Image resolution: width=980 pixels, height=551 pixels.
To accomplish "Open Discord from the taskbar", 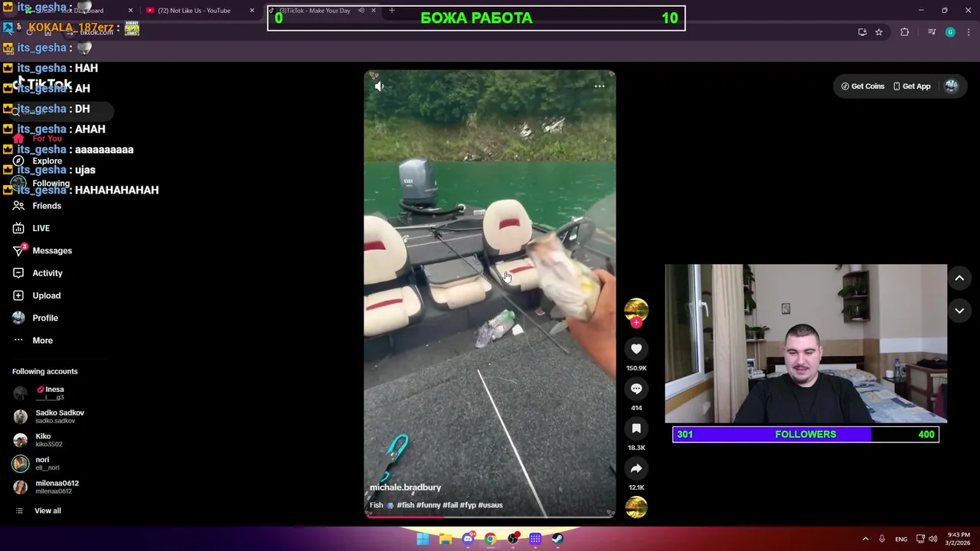I will click(468, 539).
